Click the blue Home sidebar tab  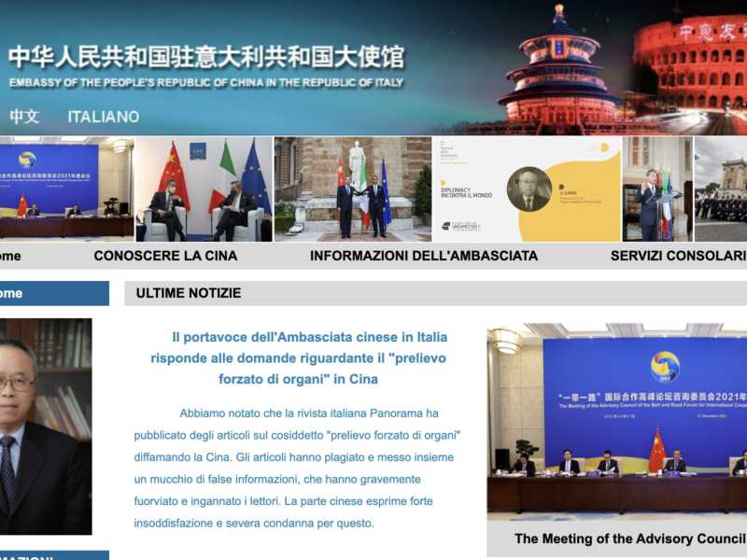(x=54, y=293)
